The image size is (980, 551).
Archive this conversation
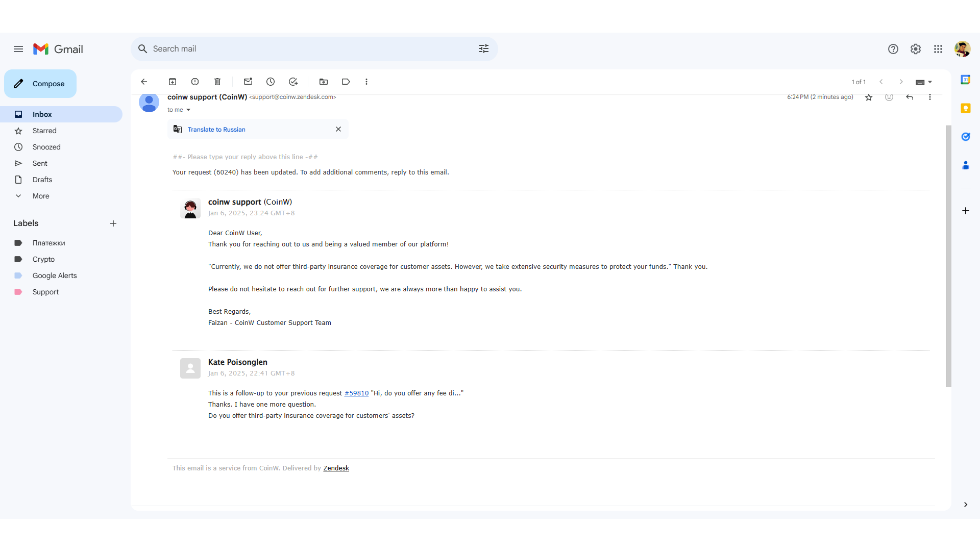pyautogui.click(x=173, y=82)
